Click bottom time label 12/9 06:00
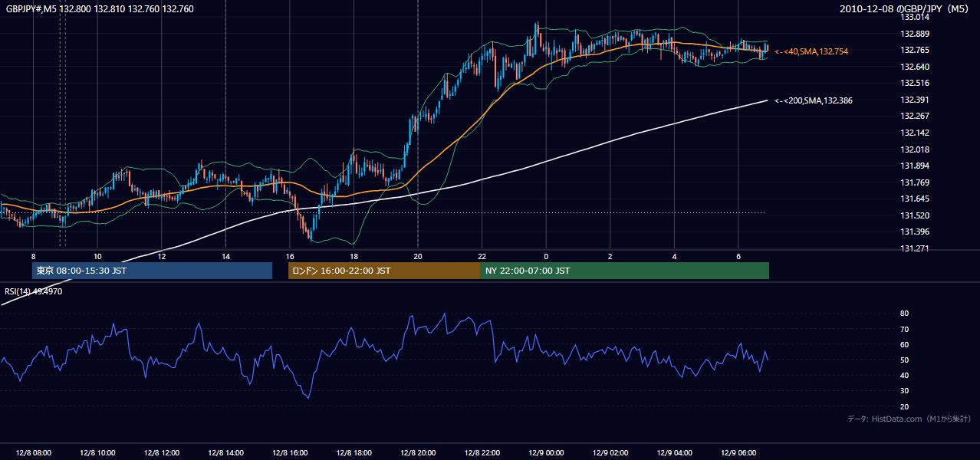This screenshot has height=460, width=980. [738, 452]
